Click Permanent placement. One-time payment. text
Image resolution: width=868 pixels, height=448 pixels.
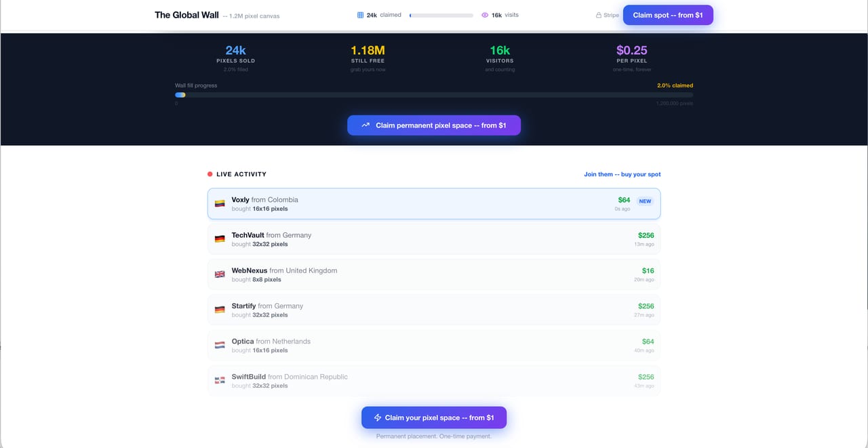coord(434,436)
